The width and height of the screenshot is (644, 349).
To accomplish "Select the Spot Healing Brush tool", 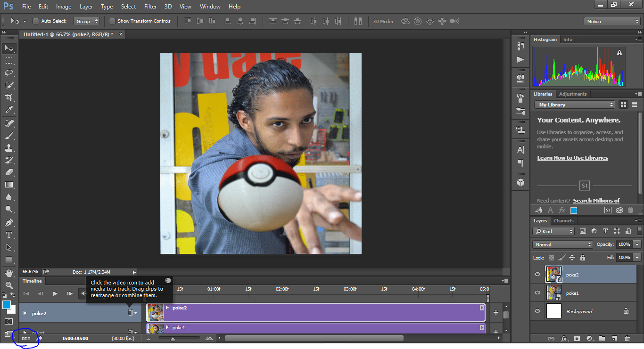I will pyautogui.click(x=9, y=123).
